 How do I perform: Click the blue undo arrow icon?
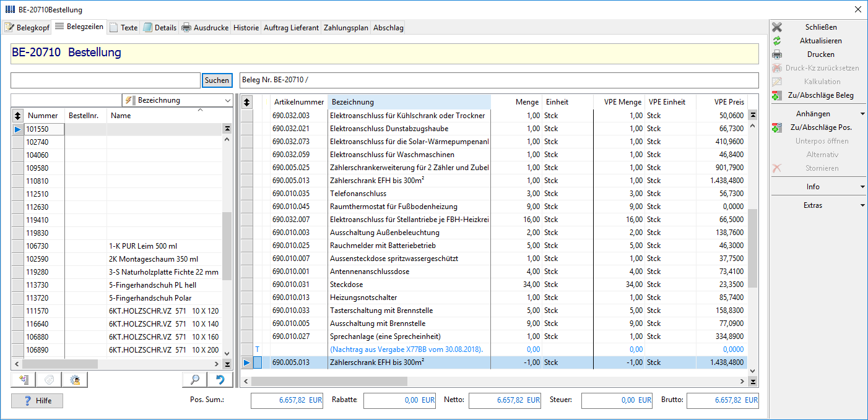click(x=220, y=380)
